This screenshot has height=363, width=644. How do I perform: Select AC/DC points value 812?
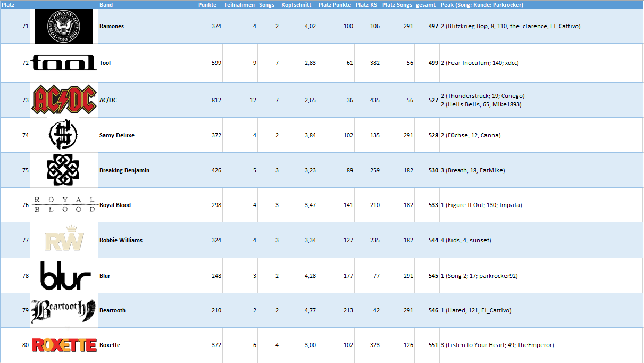click(x=216, y=100)
